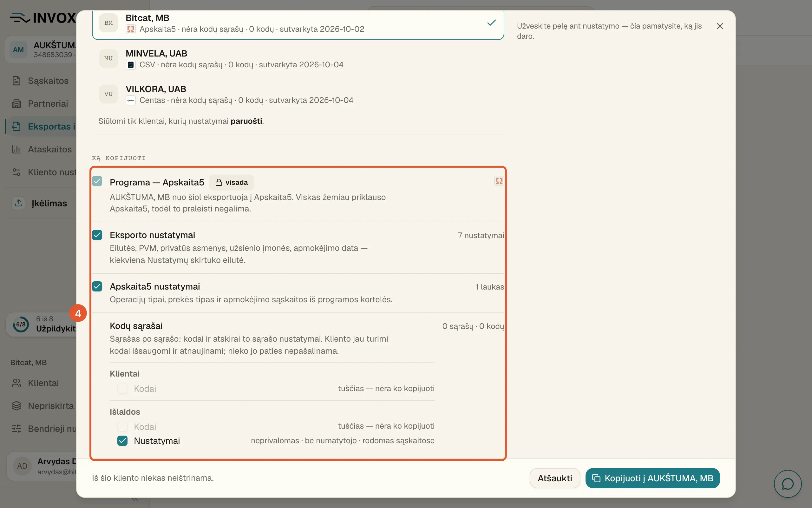Click the visada lock badge
Screen dimensions: 812x508
click(x=232, y=183)
